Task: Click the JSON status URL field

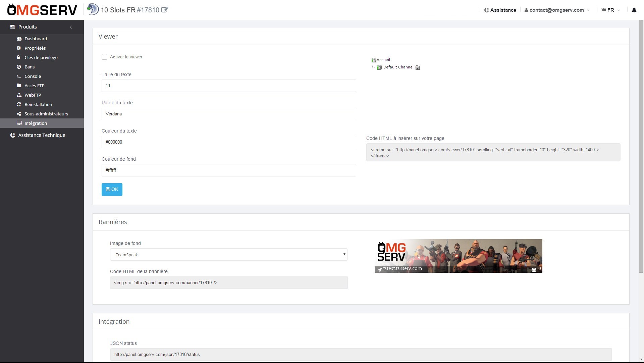Action: click(x=361, y=355)
